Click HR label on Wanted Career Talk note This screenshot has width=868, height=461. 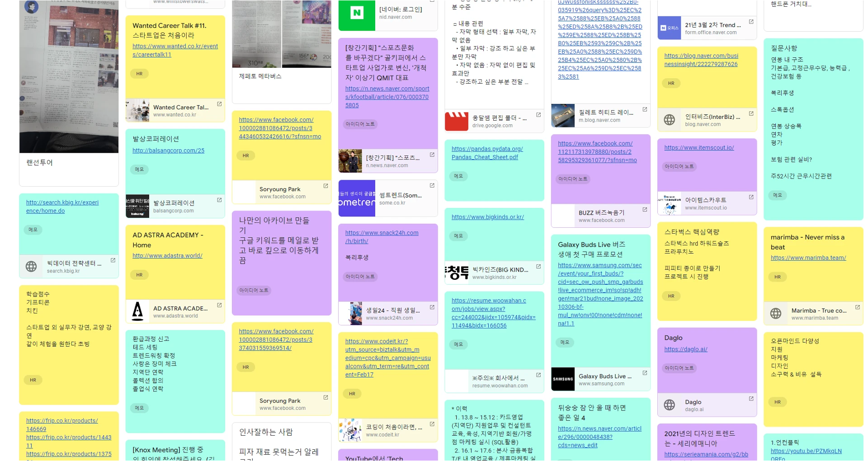139,74
